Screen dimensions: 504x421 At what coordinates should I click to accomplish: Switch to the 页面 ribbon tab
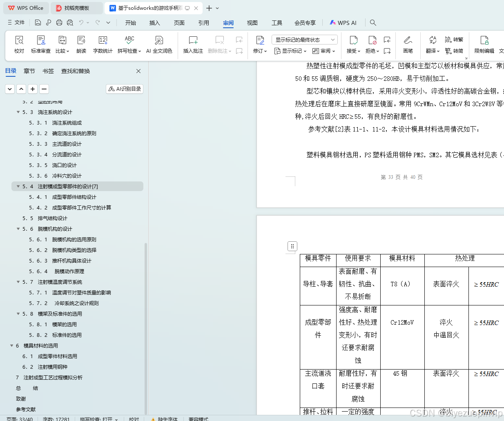[179, 23]
